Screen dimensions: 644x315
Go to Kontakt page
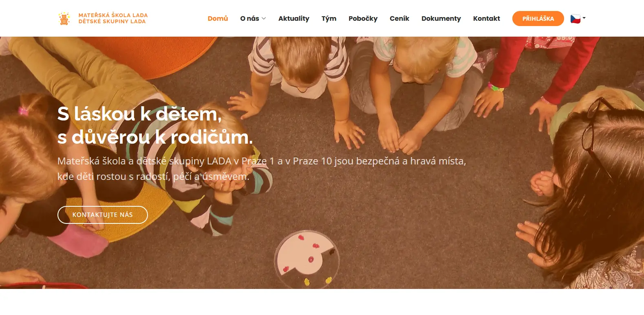click(x=486, y=18)
